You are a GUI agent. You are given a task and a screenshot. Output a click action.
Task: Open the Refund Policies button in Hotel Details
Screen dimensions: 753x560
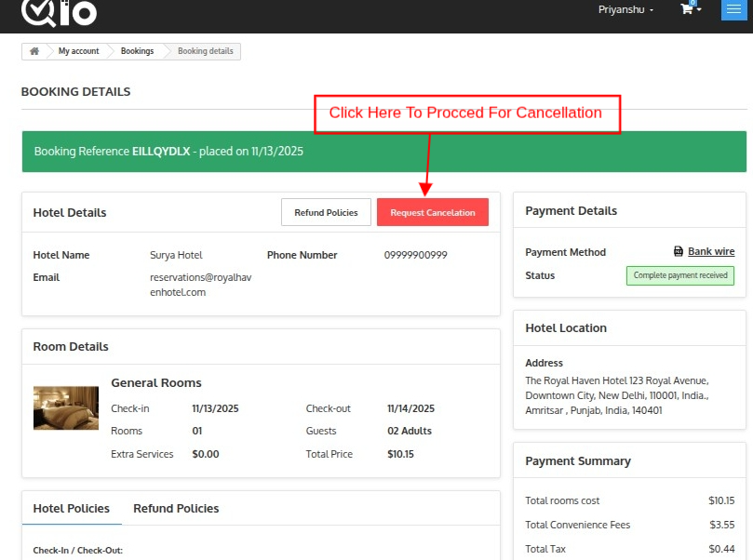tap(326, 212)
